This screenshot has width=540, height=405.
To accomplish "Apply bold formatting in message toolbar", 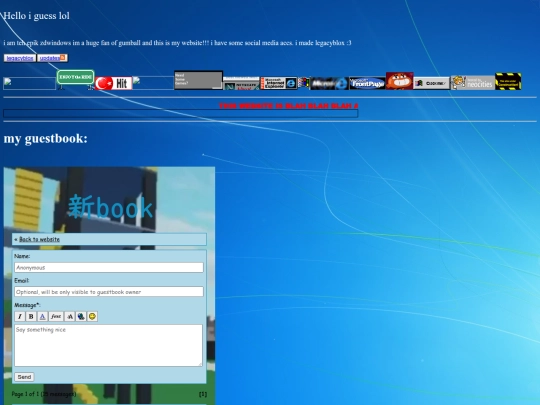I will [x=31, y=316].
